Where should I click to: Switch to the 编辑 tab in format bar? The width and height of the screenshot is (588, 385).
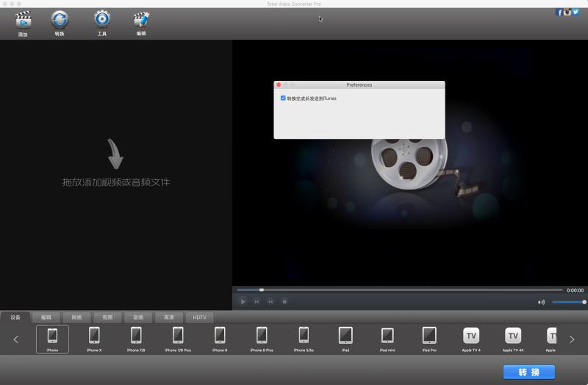click(x=46, y=317)
